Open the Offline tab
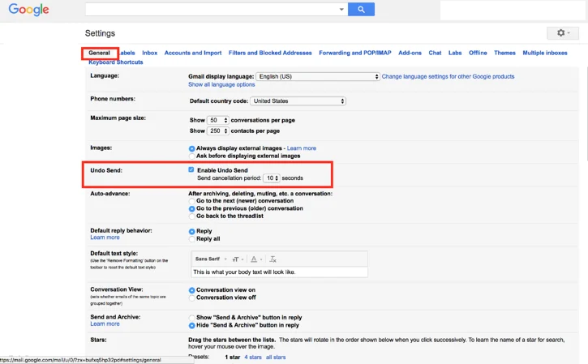 click(478, 53)
